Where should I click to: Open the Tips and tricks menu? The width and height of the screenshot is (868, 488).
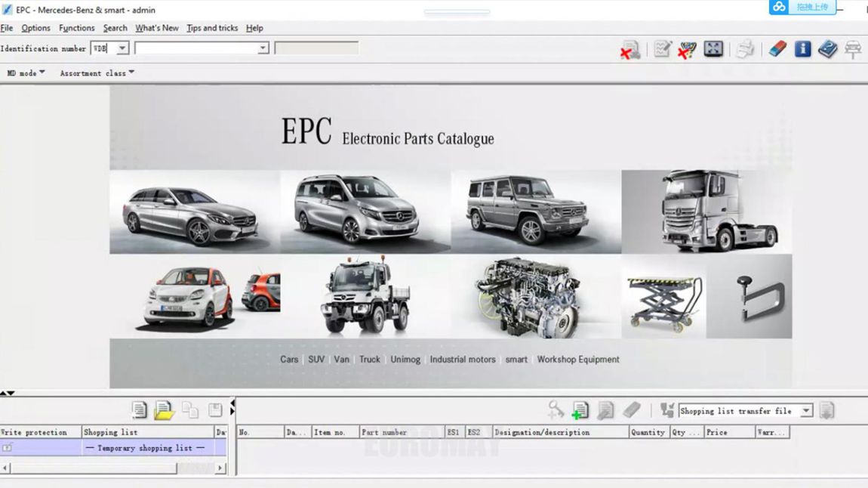[212, 28]
